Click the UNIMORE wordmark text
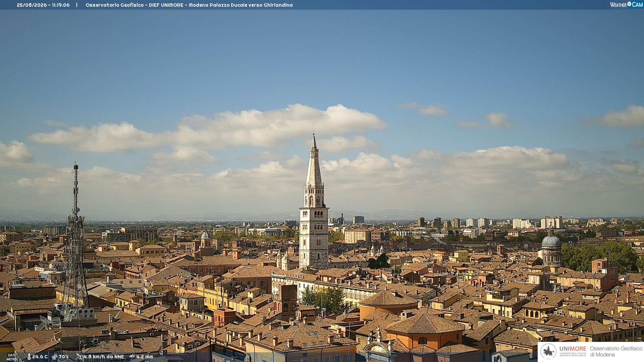The width and height of the screenshot is (644, 362). pos(573,349)
